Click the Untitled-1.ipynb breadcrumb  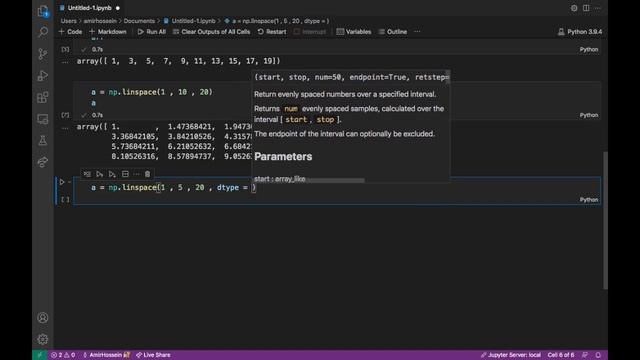189,21
